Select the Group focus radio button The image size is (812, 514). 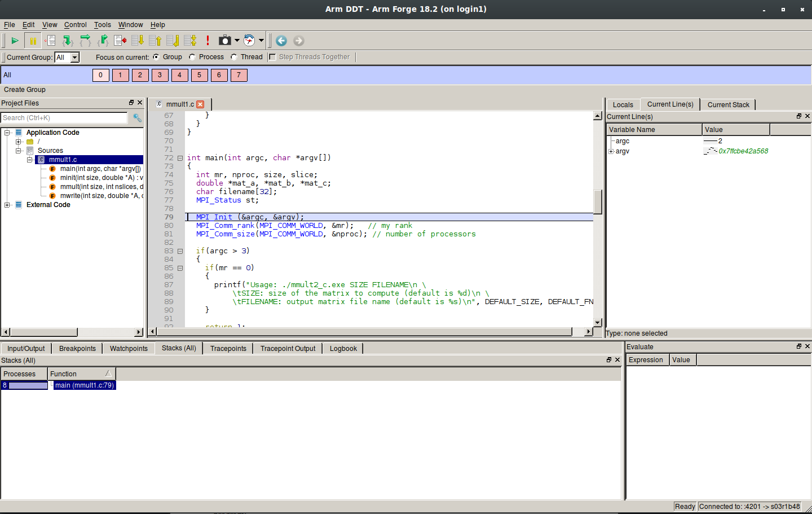point(156,57)
